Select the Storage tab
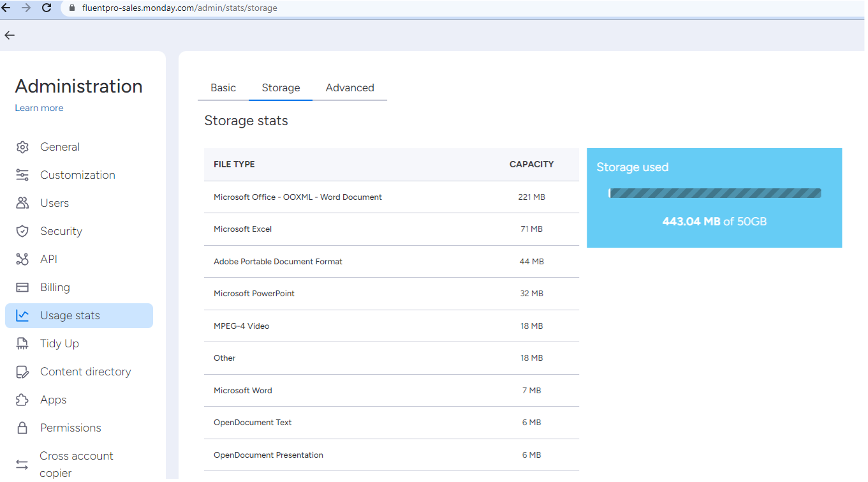 tap(281, 87)
